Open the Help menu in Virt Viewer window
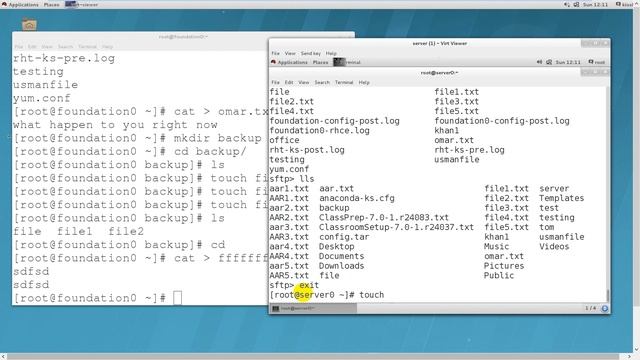640x360 pixels. 331,53
